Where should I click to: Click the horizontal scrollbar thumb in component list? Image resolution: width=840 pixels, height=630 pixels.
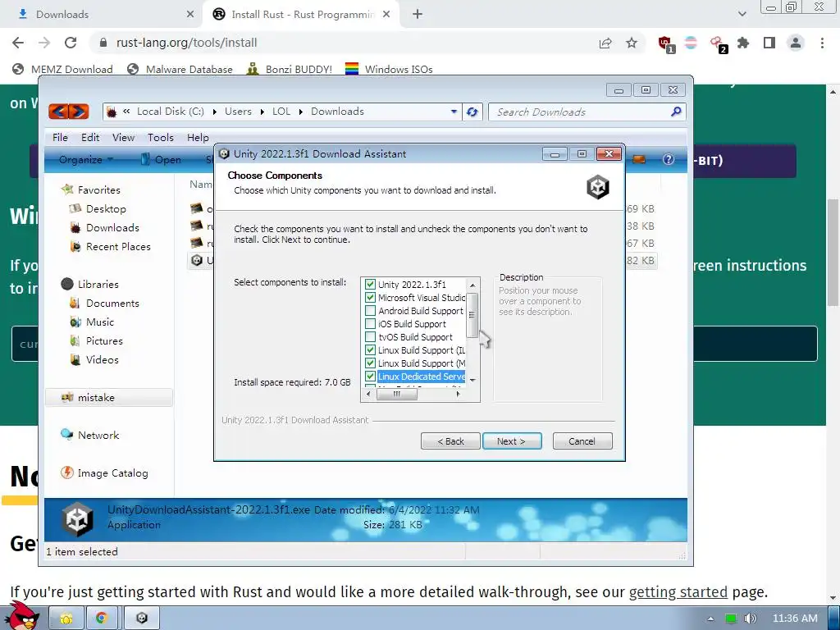[x=396, y=394]
